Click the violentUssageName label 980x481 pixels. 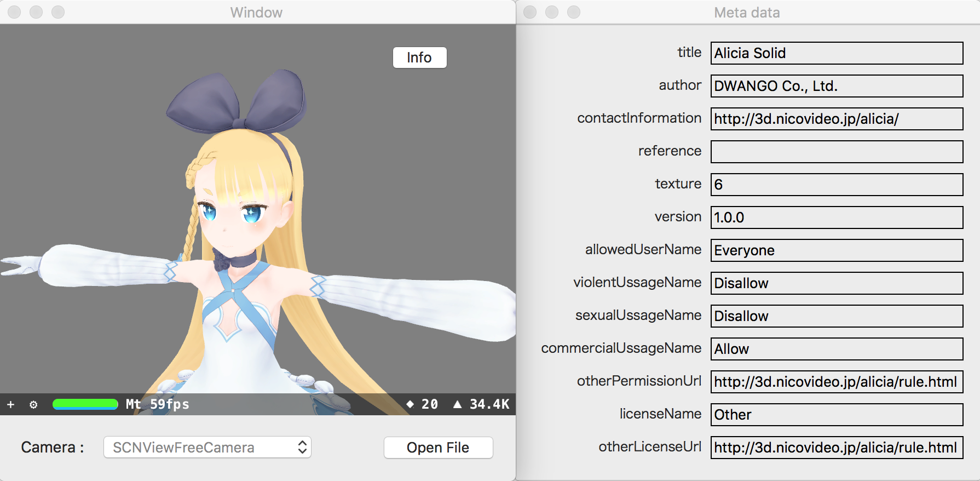(637, 282)
